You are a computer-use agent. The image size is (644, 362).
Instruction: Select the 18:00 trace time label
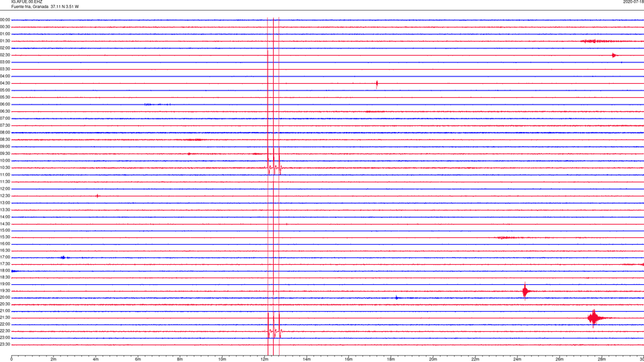click(x=5, y=271)
